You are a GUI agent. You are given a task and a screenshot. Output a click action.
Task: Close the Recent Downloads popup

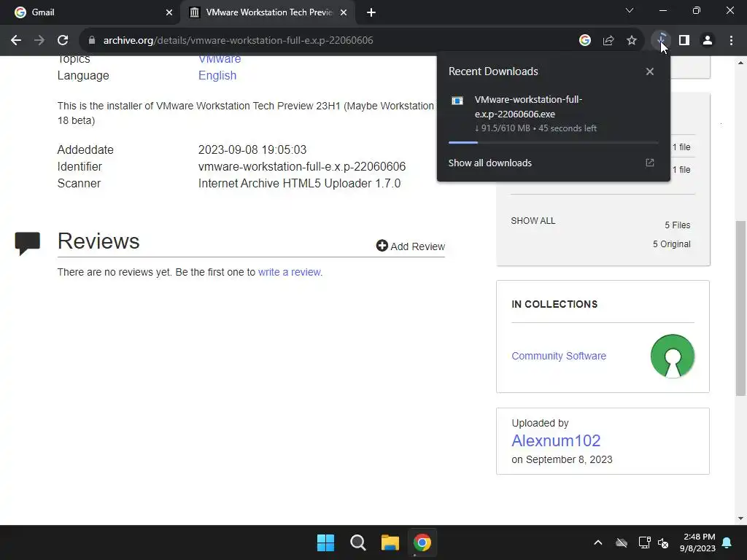coord(650,71)
